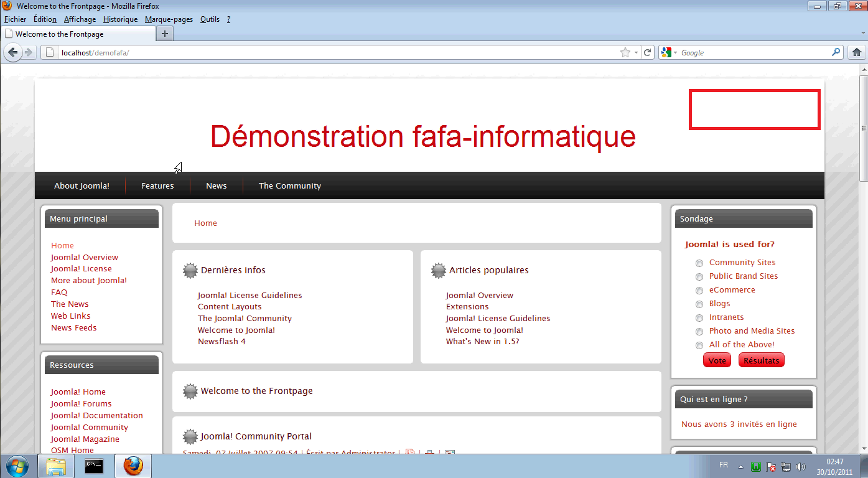Open the Outils menu
Screen dimensions: 868x478
pyautogui.click(x=210, y=19)
